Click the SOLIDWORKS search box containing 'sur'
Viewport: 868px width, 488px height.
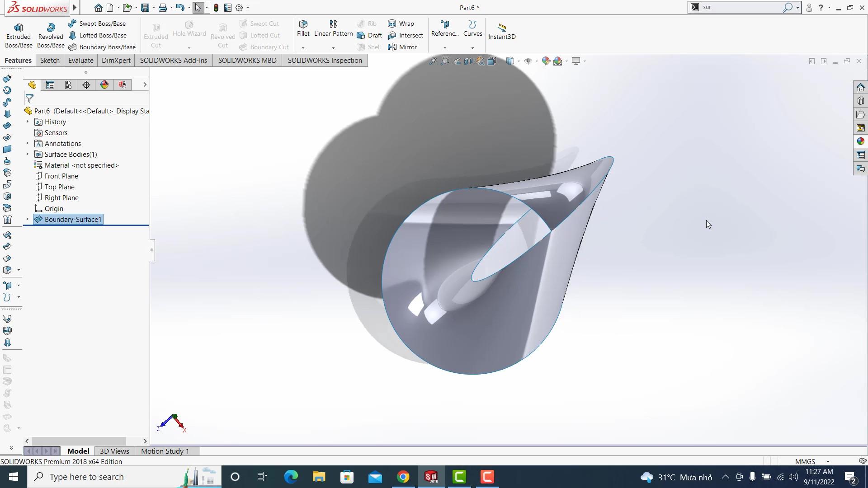pyautogui.click(x=741, y=7)
